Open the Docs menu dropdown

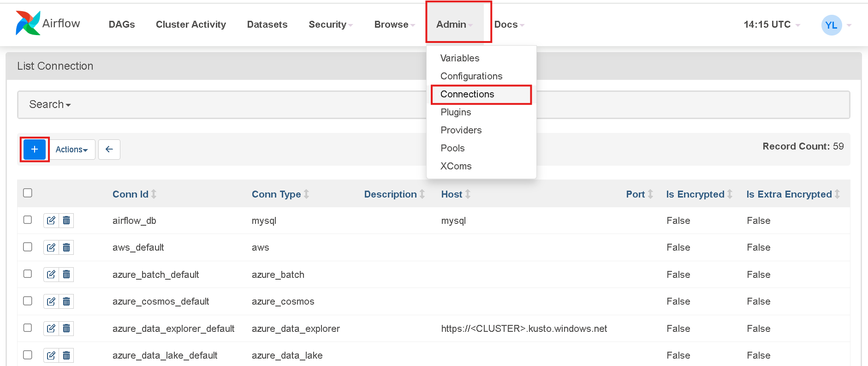pyautogui.click(x=509, y=24)
